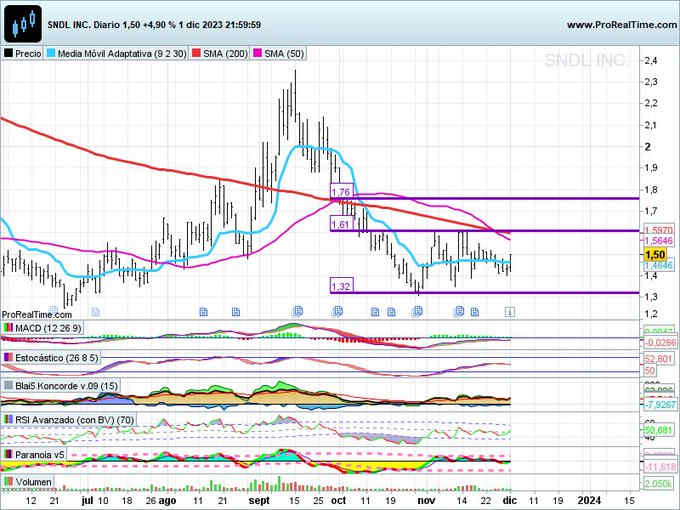
Task: Click the MACD indicator color icon
Action: [x=8, y=328]
